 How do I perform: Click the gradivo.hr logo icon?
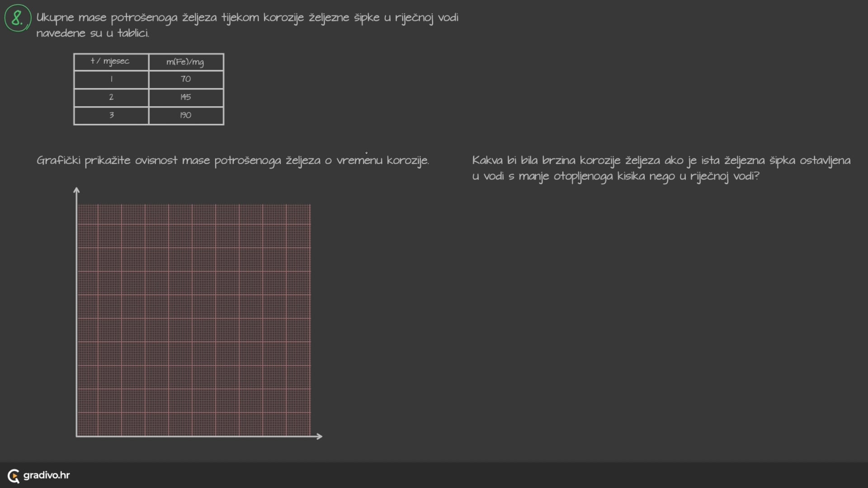14,475
